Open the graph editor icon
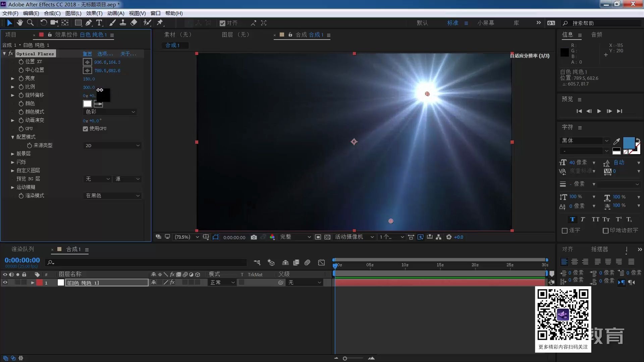 tap(321, 262)
